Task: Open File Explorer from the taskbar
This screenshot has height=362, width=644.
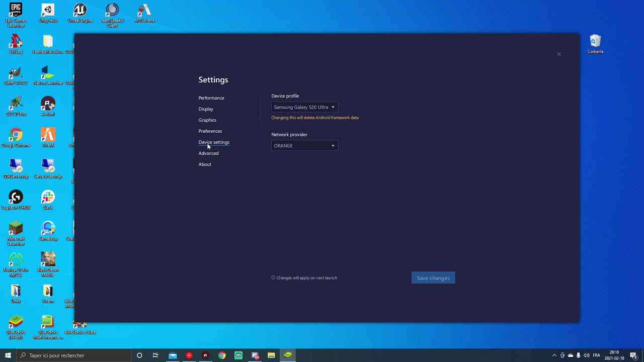Action: 271,355
